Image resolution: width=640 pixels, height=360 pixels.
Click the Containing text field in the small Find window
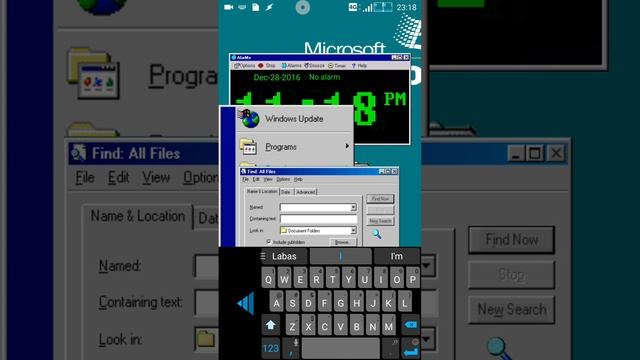[318, 219]
